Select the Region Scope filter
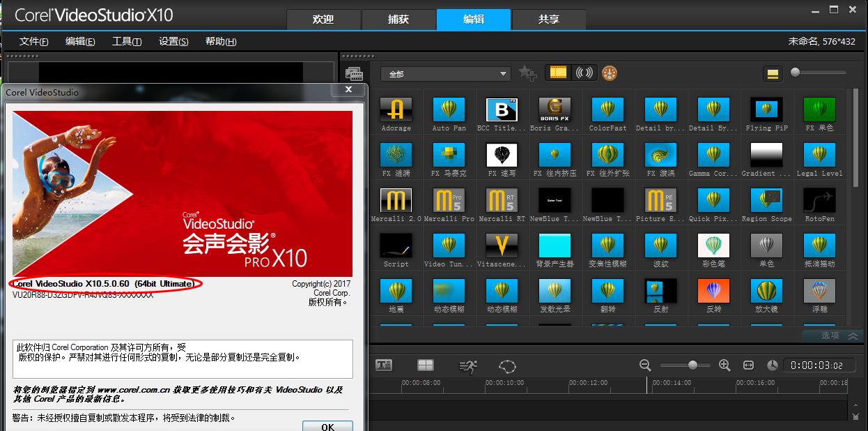The image size is (868, 431). (766, 200)
